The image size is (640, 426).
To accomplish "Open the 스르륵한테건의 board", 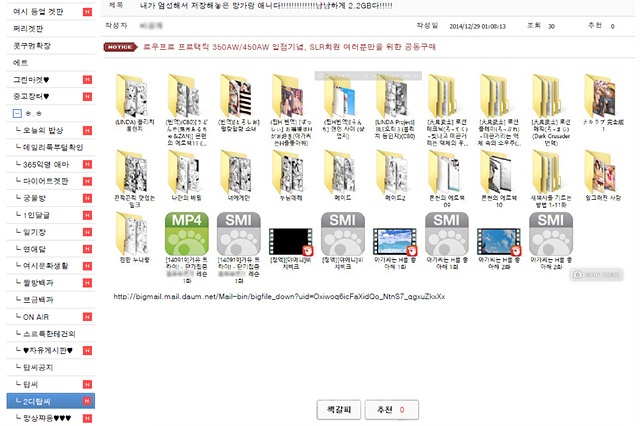I will [x=49, y=333].
